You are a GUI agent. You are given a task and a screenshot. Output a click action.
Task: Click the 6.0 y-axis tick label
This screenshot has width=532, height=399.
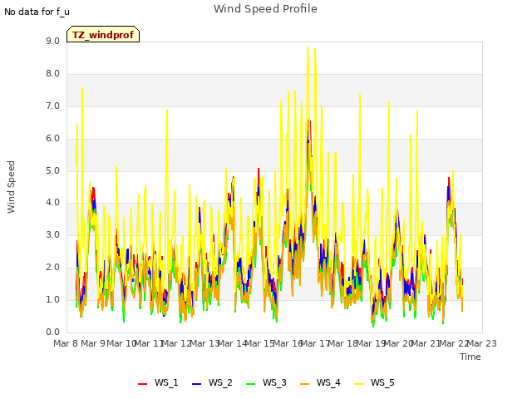(x=52, y=139)
